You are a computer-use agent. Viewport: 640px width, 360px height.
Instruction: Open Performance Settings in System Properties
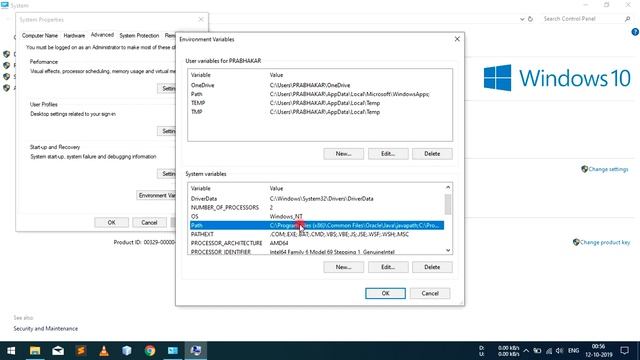click(167, 88)
